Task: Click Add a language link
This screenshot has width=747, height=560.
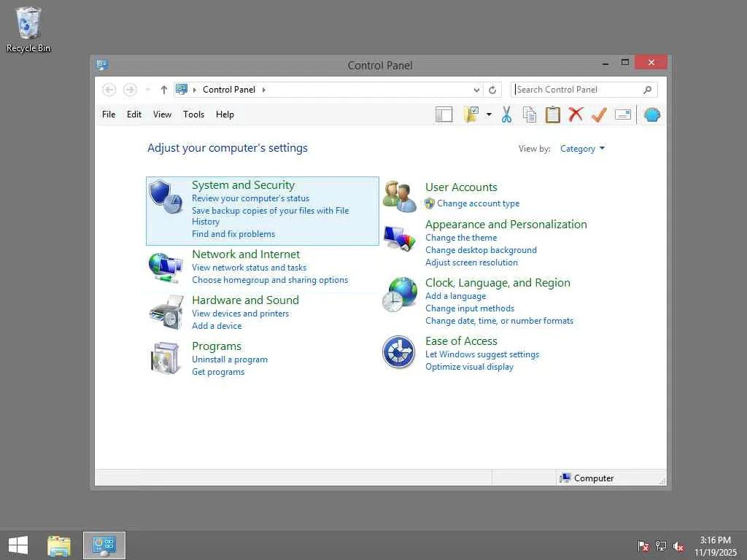Action: tap(456, 296)
